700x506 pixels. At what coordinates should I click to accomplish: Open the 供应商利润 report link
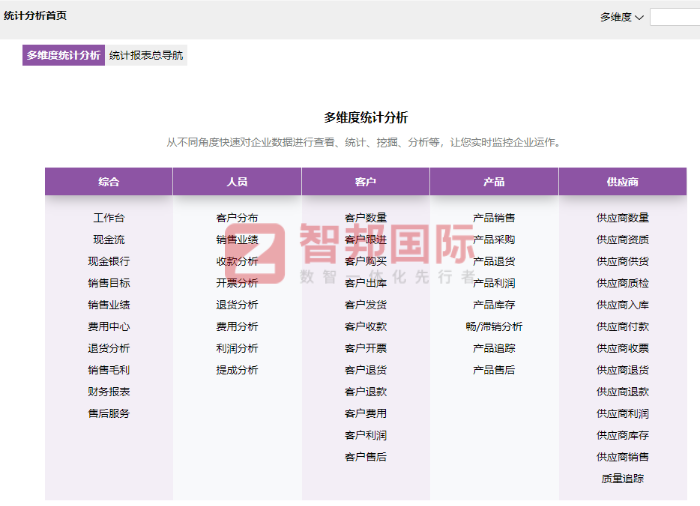point(622,414)
